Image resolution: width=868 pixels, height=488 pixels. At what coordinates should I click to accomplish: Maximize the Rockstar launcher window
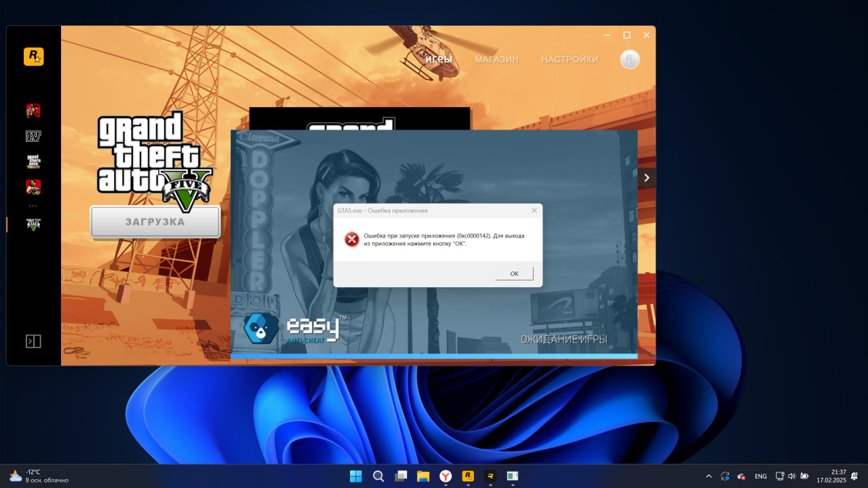(627, 35)
